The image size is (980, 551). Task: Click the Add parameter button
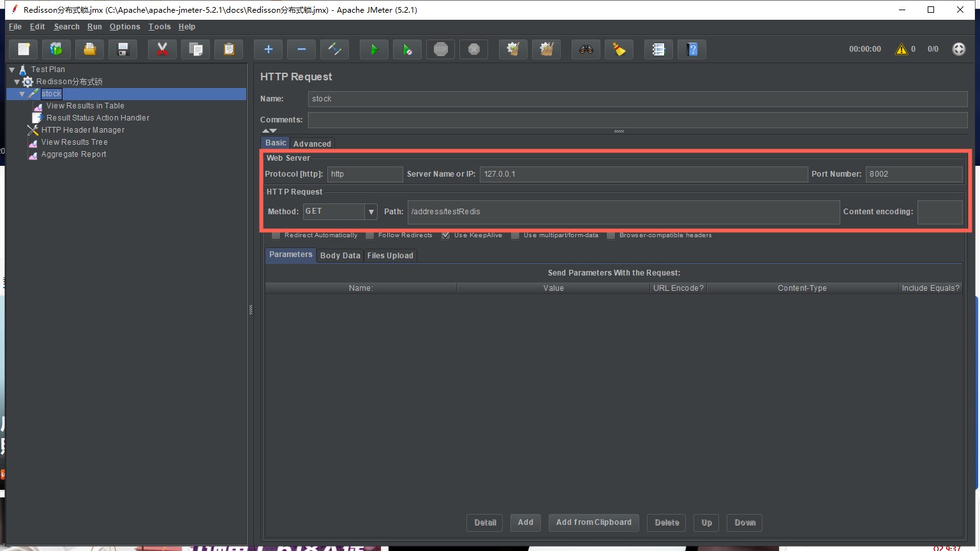click(526, 523)
